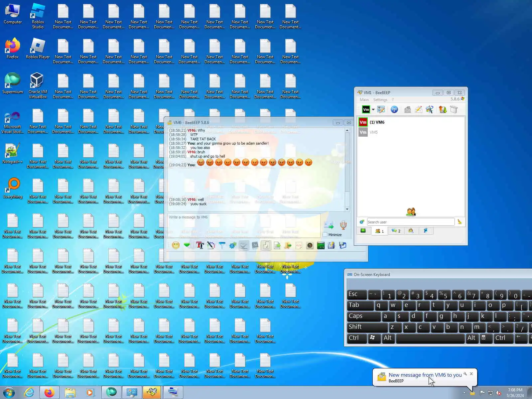Screen dimensions: 532x399
Task: Expand the Vm status dropdown arrow
Action: (373, 110)
